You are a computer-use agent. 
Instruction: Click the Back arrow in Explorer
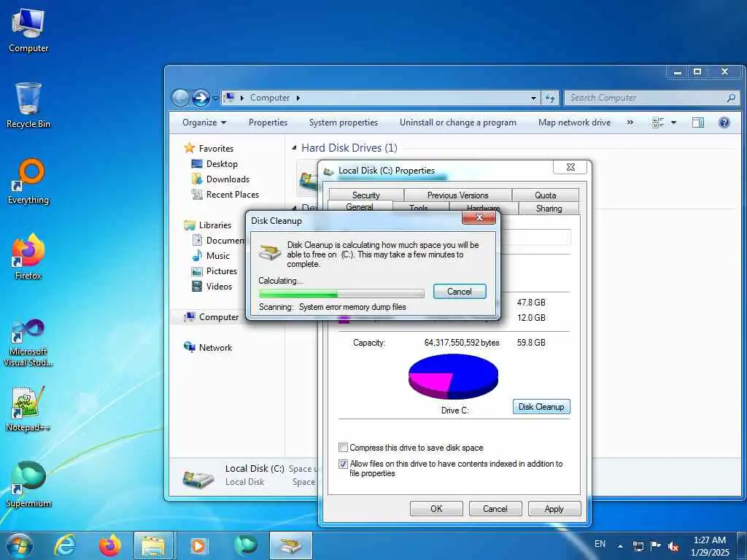[x=180, y=98]
